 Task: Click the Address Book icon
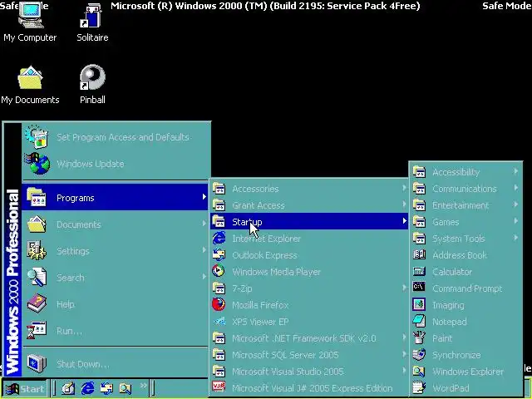(x=419, y=254)
